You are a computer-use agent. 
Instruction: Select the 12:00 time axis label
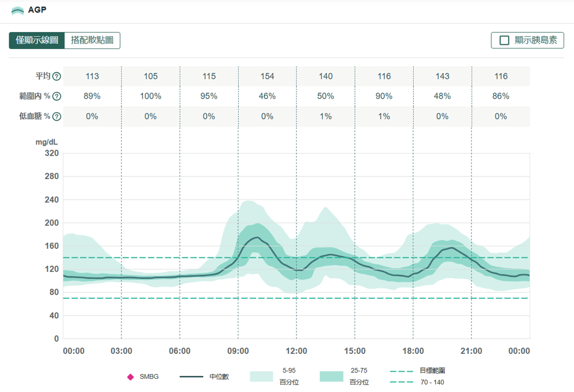click(297, 351)
